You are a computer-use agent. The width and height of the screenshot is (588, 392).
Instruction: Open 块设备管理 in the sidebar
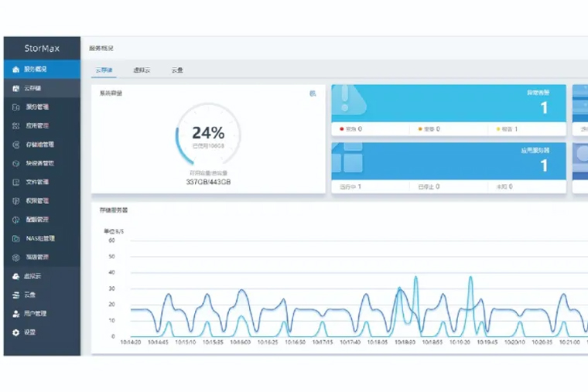39,164
